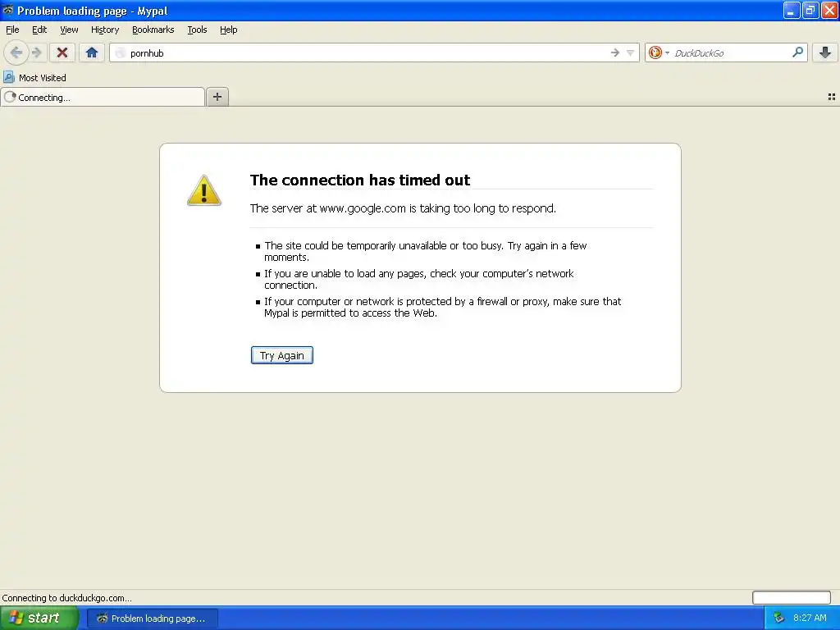Open the Most Visited bookmarks folder
The image size is (840, 630).
(34, 78)
